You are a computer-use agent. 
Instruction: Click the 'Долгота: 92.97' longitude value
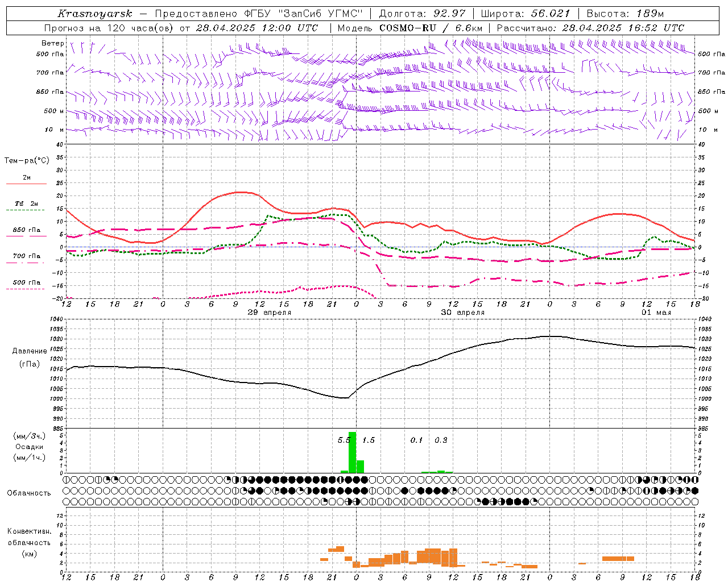click(x=422, y=14)
